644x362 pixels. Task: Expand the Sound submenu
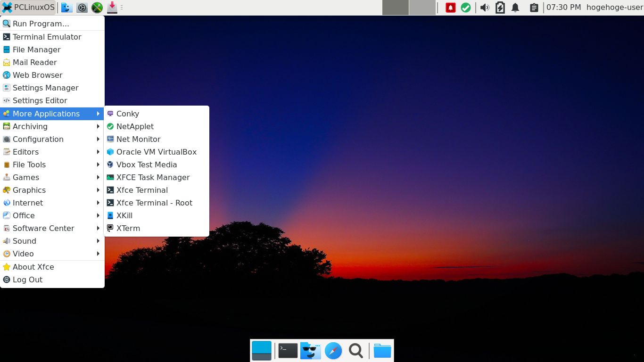click(52, 241)
